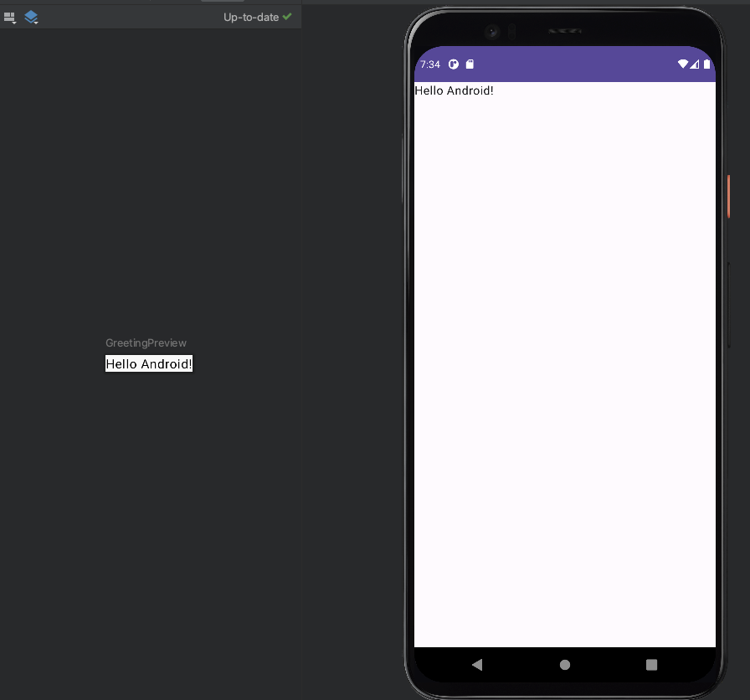The height and width of the screenshot is (700, 750).
Task: Tap the emulator's Recents square button
Action: click(651, 665)
